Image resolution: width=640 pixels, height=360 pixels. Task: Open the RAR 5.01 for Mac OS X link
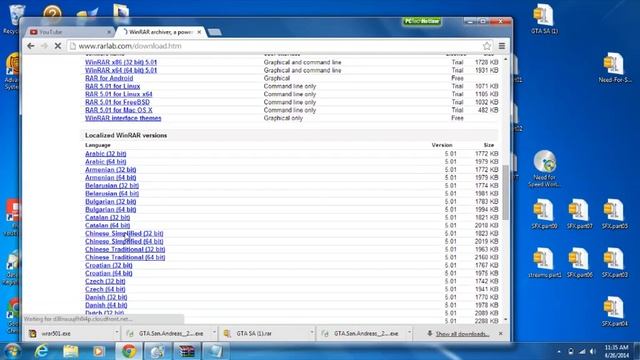(118, 110)
